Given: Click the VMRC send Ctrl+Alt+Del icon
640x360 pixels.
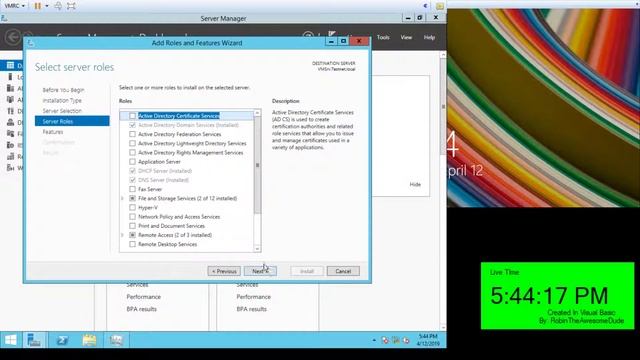Looking at the screenshot, I should click(58, 6).
